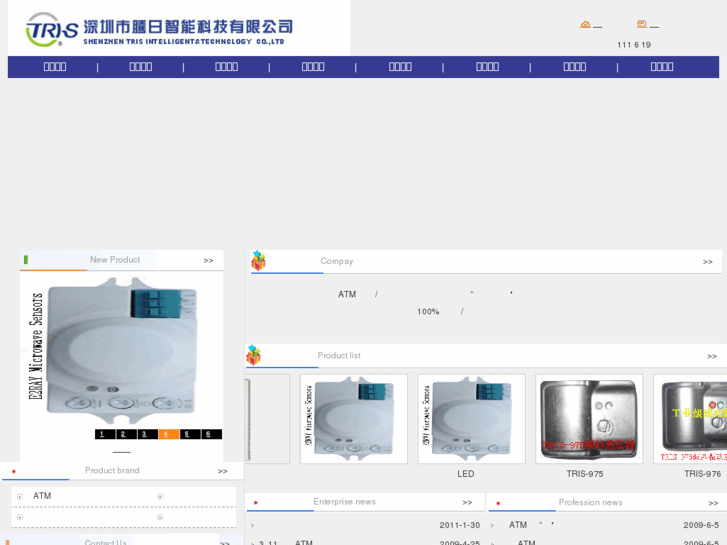The width and height of the screenshot is (727, 545).
Task: Click the Chinese company name banner text
Action: (188, 26)
